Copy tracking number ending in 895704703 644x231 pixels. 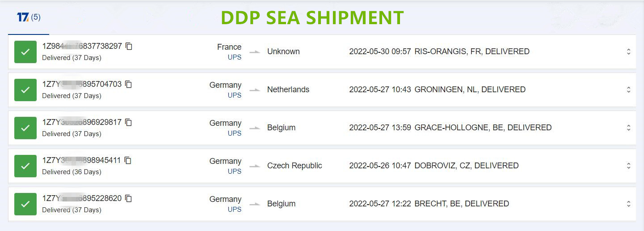[x=128, y=84]
